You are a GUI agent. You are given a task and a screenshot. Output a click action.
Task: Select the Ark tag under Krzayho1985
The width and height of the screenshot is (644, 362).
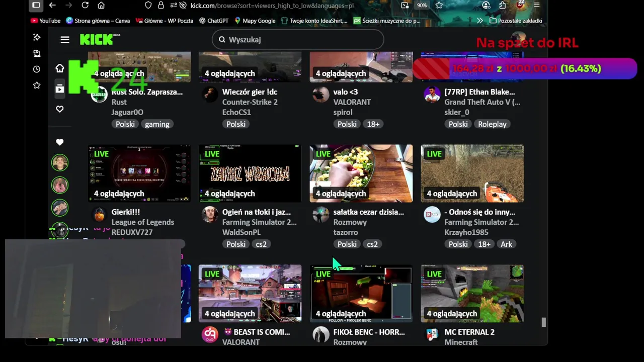click(506, 244)
